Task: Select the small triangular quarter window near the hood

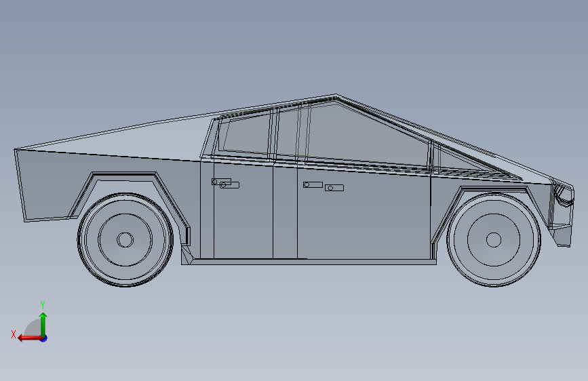Action: 452,159
